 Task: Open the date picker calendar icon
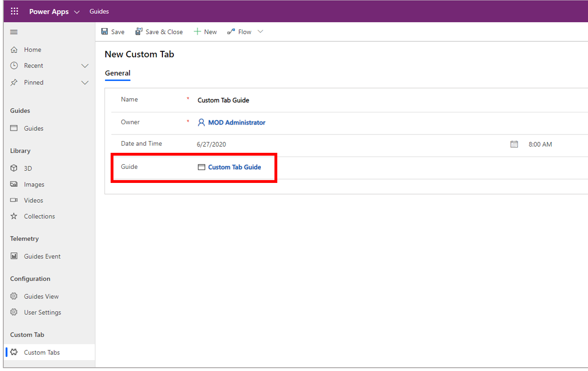click(514, 144)
